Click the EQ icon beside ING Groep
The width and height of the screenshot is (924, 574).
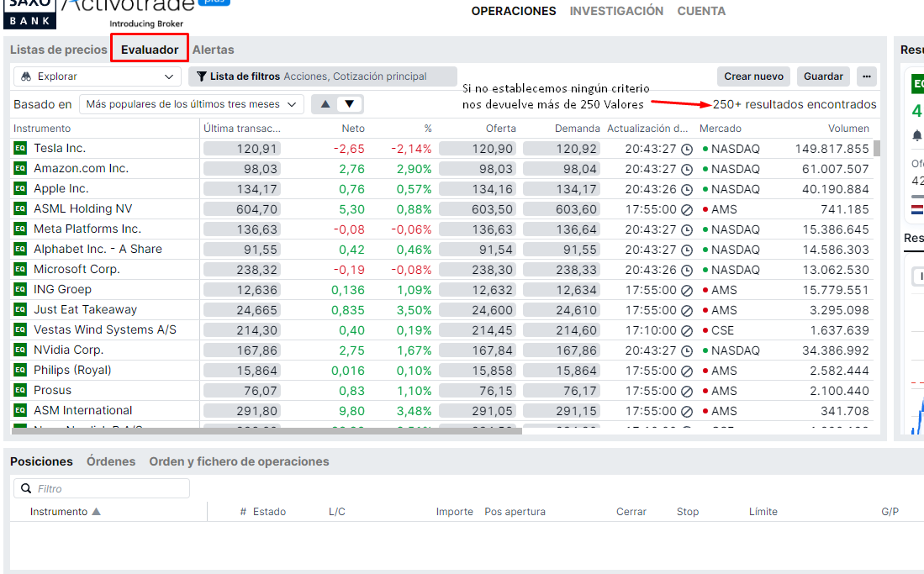coord(20,289)
